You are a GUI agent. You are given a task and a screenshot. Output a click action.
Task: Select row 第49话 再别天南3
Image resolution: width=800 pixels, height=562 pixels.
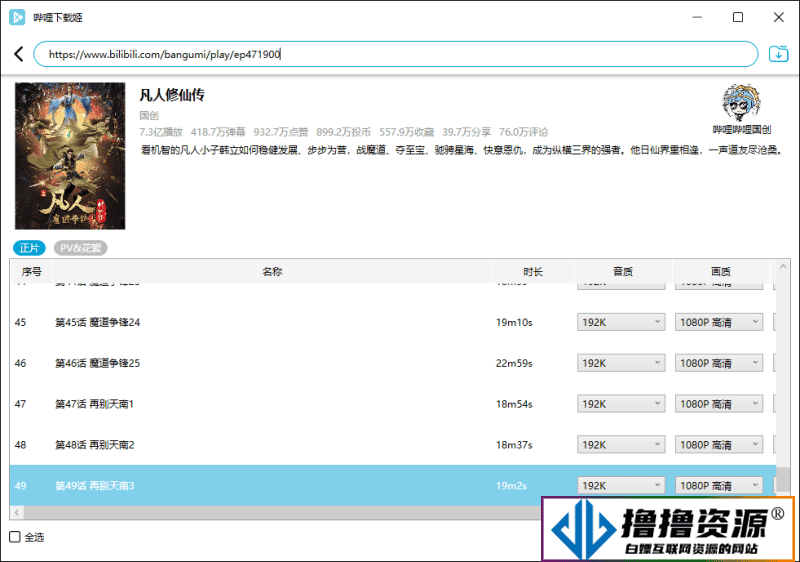coord(393,486)
